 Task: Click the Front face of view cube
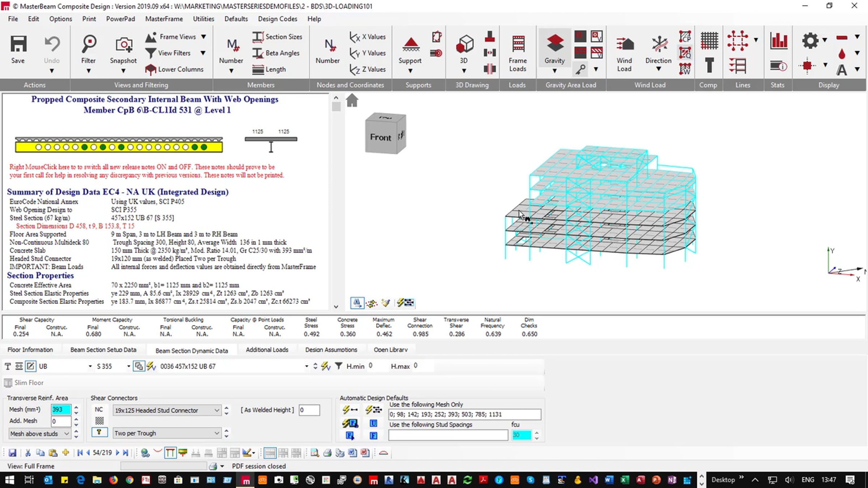pos(380,137)
